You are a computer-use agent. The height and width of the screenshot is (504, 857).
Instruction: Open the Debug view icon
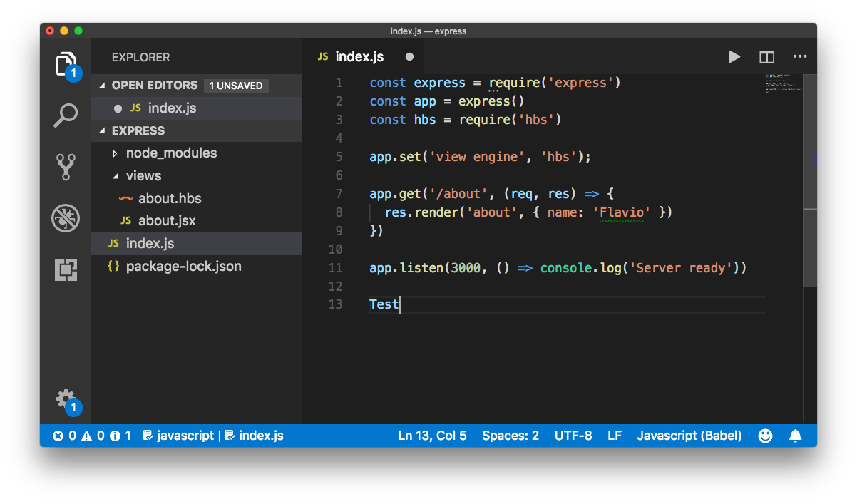pyautogui.click(x=66, y=218)
